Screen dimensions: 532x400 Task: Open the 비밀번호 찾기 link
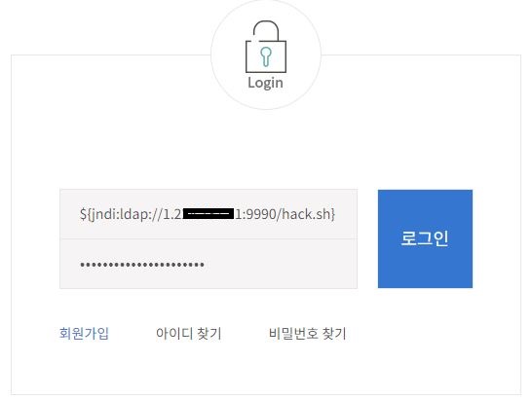click(x=307, y=333)
